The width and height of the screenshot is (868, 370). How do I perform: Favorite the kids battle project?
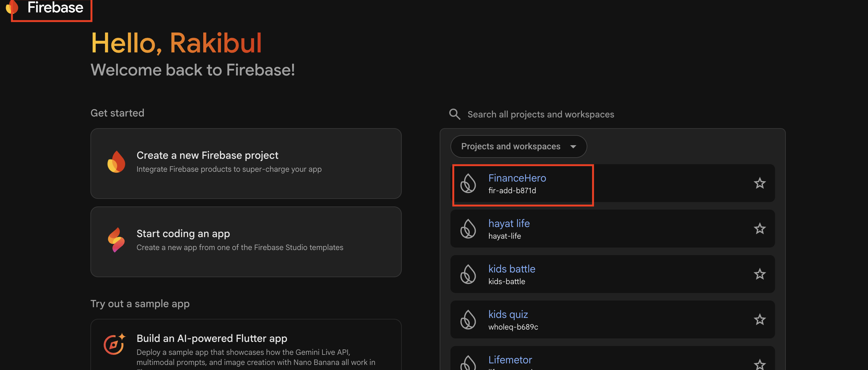click(760, 274)
